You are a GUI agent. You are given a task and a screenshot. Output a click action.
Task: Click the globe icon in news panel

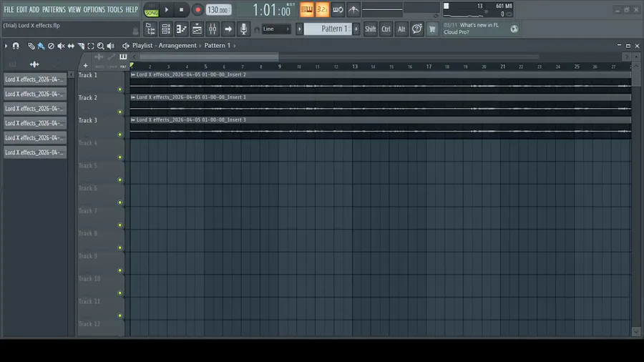[514, 29]
